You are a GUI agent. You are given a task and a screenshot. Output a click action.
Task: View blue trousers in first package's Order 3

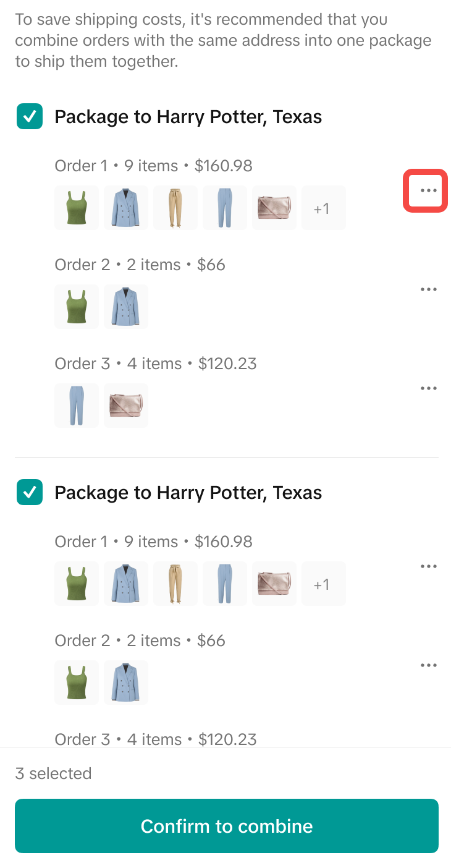pyautogui.click(x=77, y=406)
